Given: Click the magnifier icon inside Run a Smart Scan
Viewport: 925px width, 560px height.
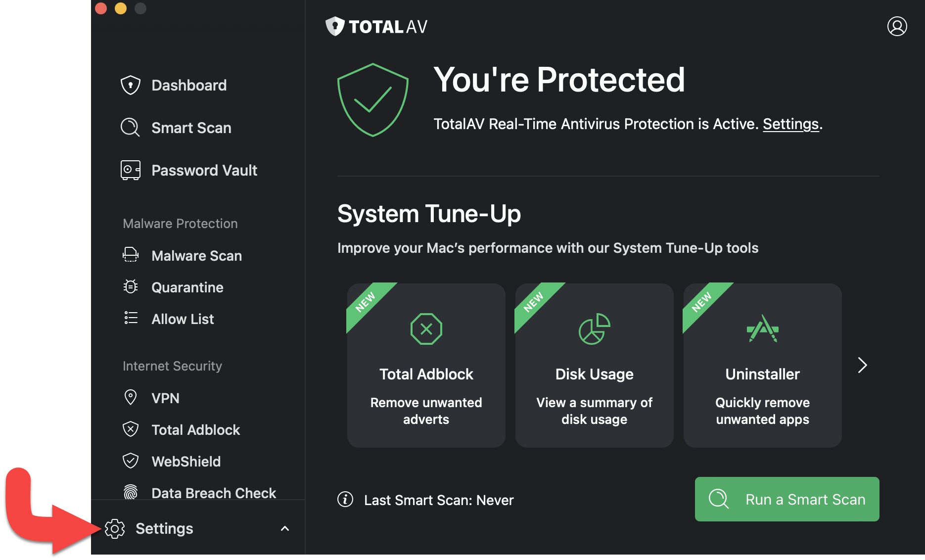Looking at the screenshot, I should point(719,499).
